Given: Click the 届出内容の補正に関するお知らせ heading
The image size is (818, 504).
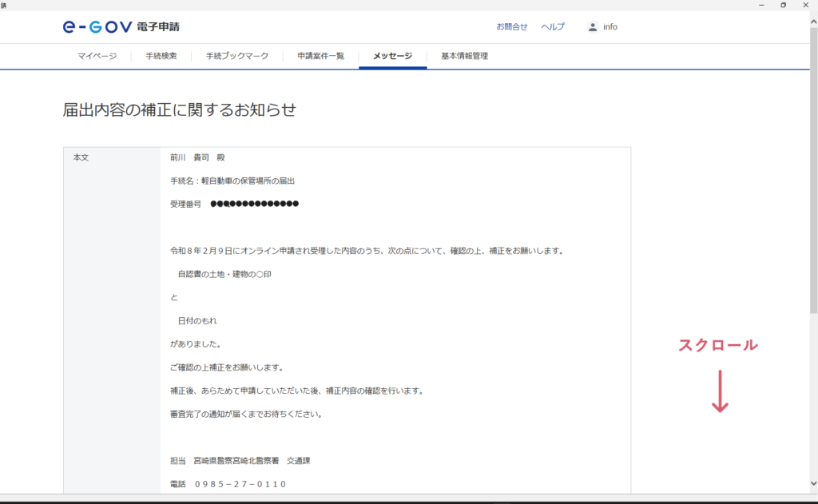Looking at the screenshot, I should click(x=179, y=110).
